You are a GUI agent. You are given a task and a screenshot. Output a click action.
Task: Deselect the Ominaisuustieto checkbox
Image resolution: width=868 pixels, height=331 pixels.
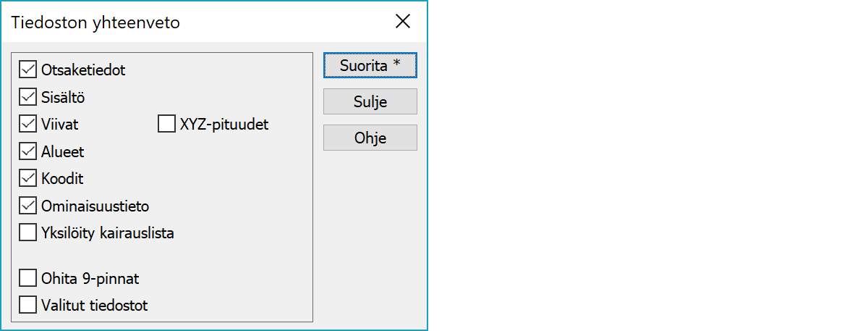point(28,206)
